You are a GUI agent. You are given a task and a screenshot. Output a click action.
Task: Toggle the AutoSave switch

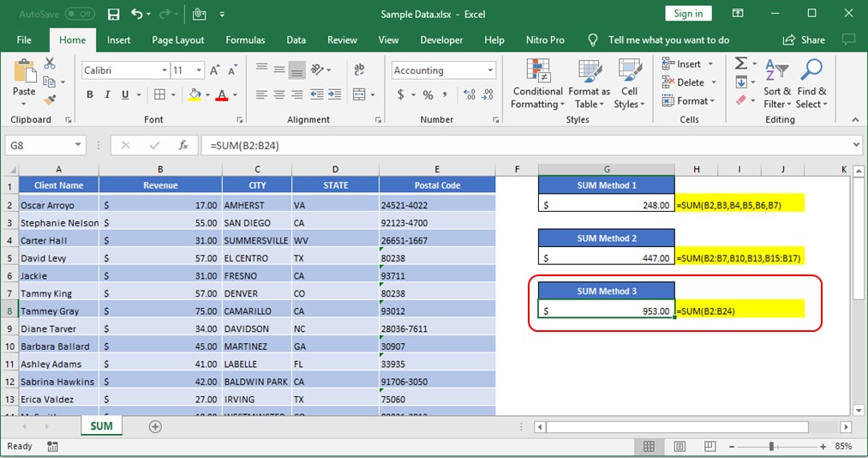tap(80, 15)
